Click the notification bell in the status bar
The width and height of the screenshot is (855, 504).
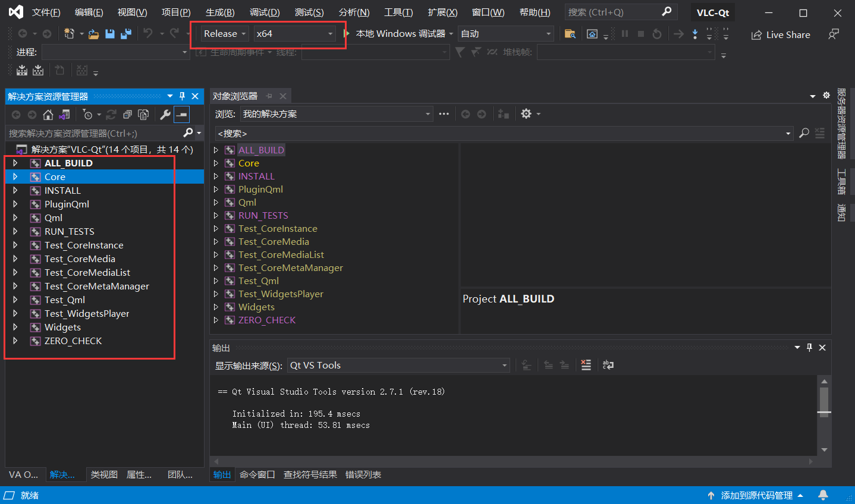coord(823,494)
